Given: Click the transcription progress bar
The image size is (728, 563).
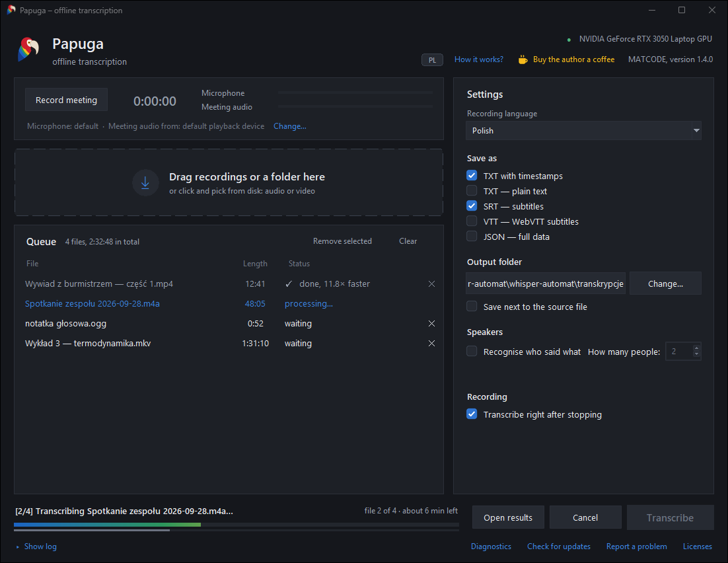Looking at the screenshot, I should pyautogui.click(x=237, y=525).
